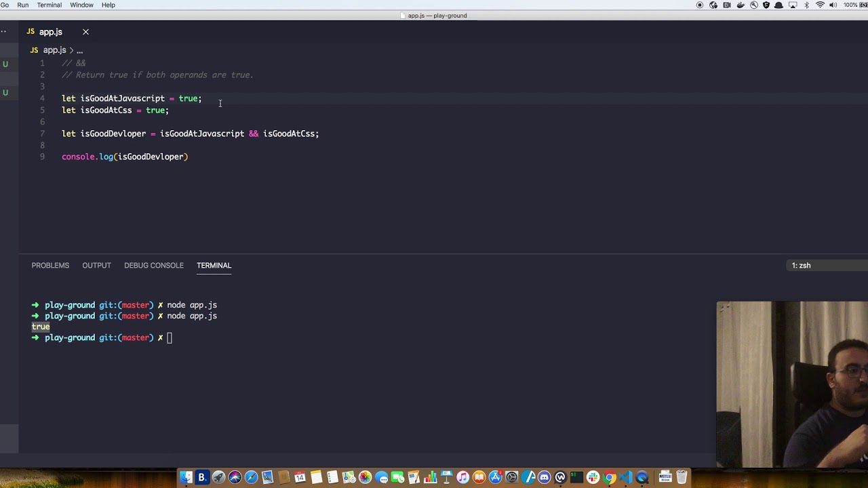The height and width of the screenshot is (488, 868).
Task: Click the '&&' operator on line 7
Action: (x=254, y=134)
